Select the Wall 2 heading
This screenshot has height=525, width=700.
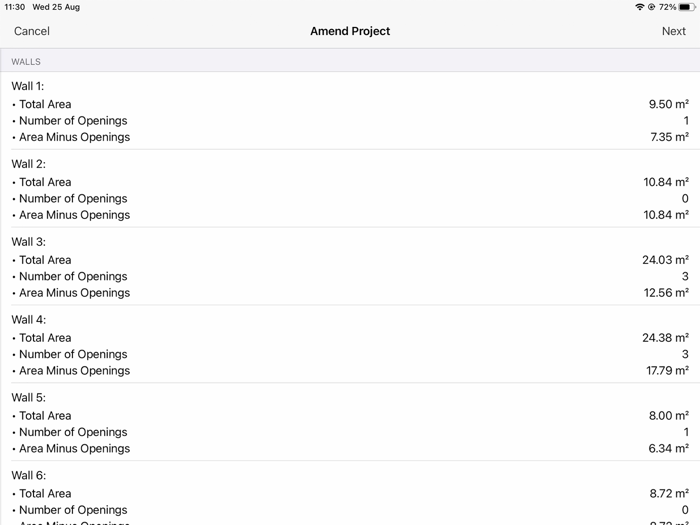[29, 164]
